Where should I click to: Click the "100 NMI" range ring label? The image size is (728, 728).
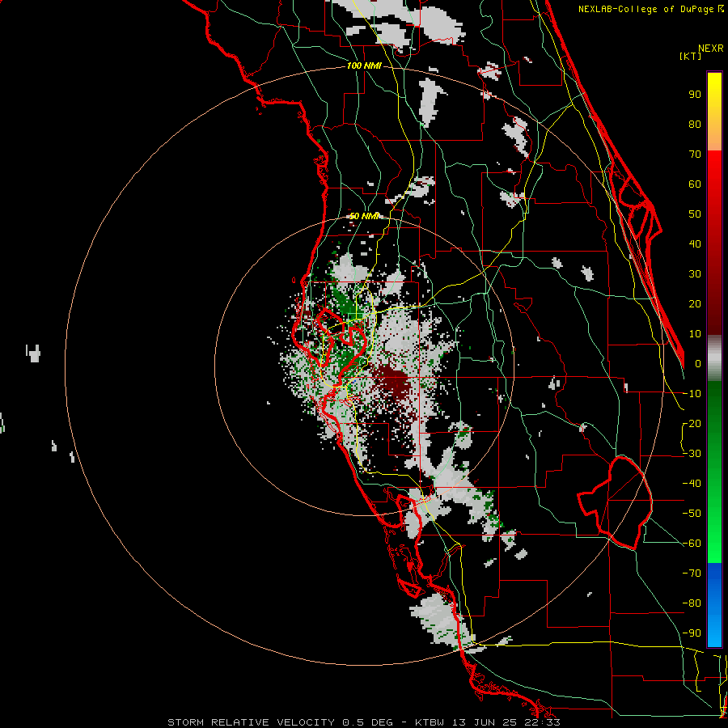[x=364, y=66]
